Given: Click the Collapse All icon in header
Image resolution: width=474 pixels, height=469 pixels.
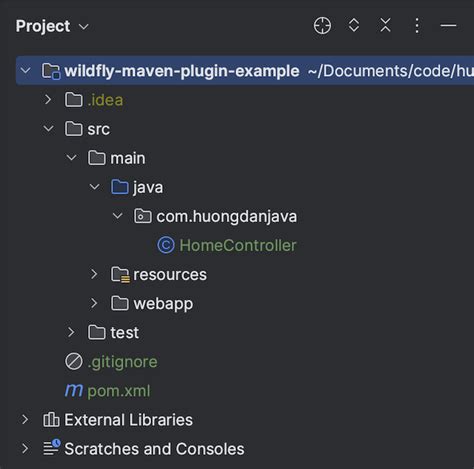Looking at the screenshot, I should 385,25.
